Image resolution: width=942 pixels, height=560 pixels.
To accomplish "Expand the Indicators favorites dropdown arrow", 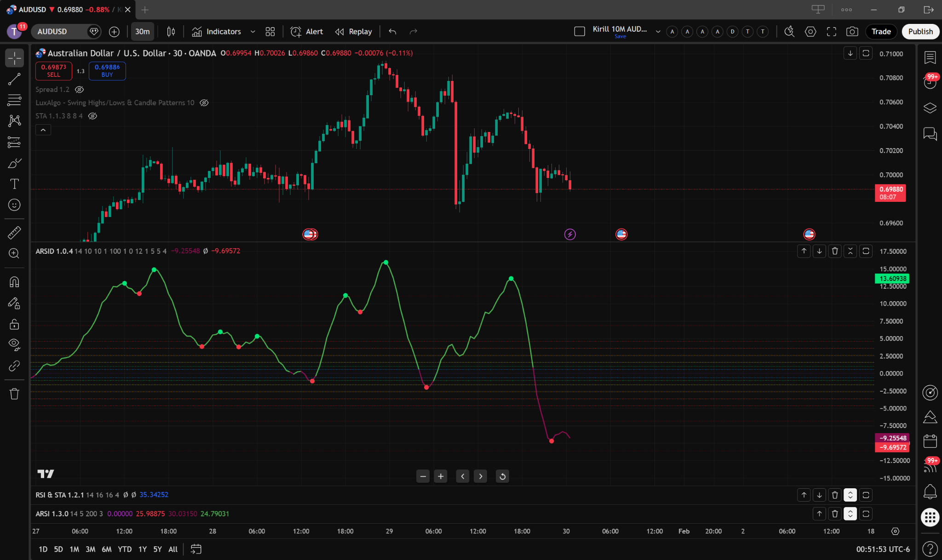I will 253,31.
